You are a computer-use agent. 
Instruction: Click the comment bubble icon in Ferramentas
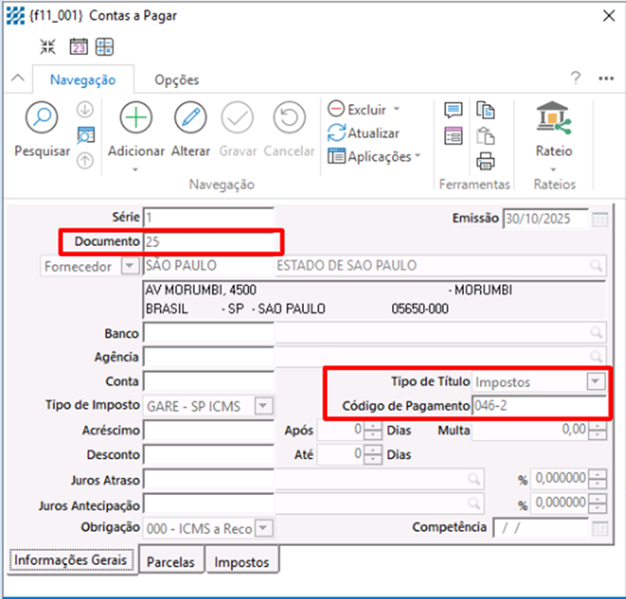tap(453, 110)
